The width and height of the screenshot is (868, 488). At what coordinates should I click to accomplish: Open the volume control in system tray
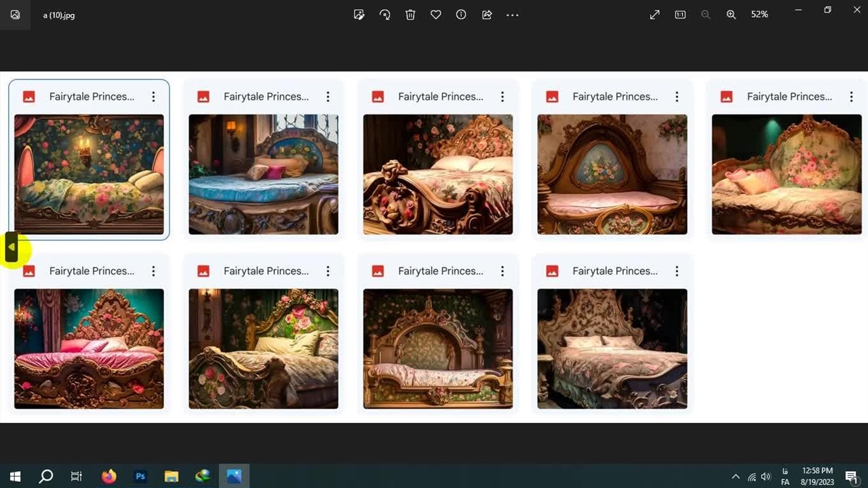(x=766, y=477)
